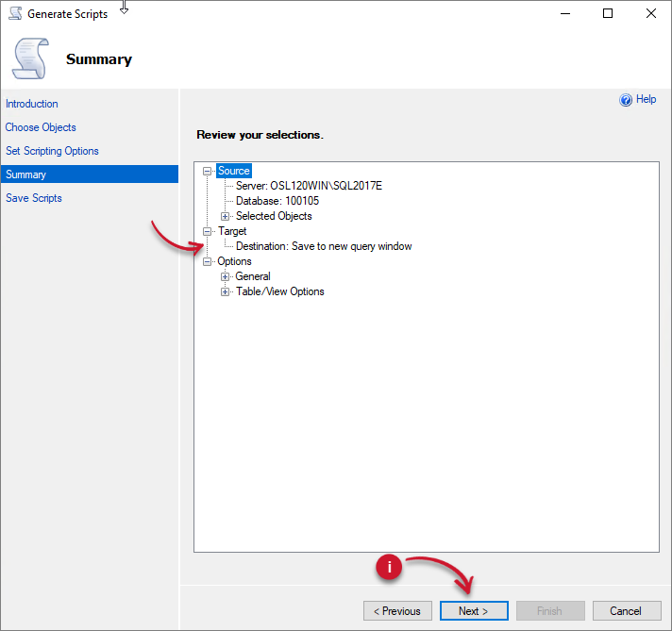672x631 pixels.
Task: Select the Target tree label
Action: 232,231
